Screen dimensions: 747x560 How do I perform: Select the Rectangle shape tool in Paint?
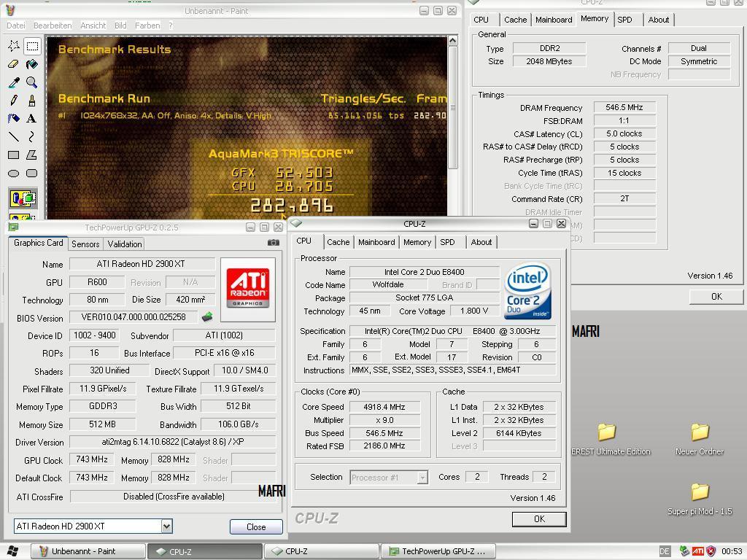(14, 155)
